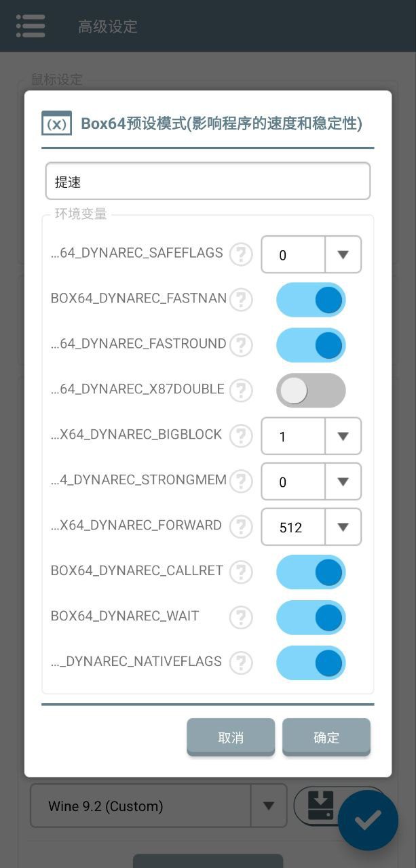Show help for DYNAREC_FASTROUND setting
Viewport: 416px width, 868px height.
(241, 345)
